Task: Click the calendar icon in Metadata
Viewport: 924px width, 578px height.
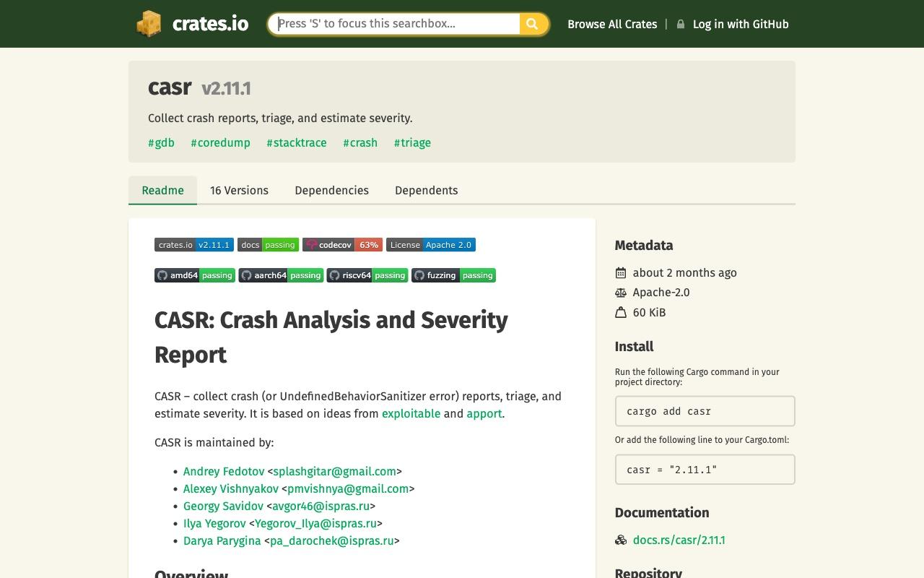Action: 621,272
